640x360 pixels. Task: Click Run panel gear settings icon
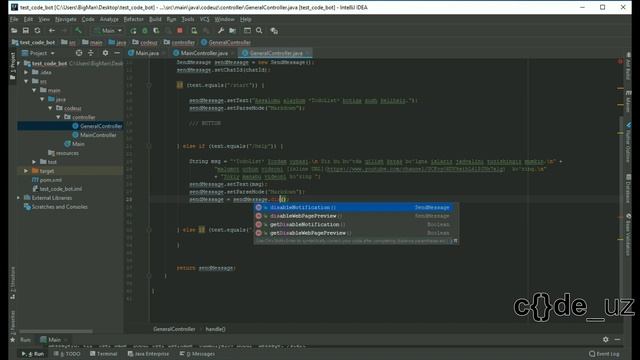605,340
